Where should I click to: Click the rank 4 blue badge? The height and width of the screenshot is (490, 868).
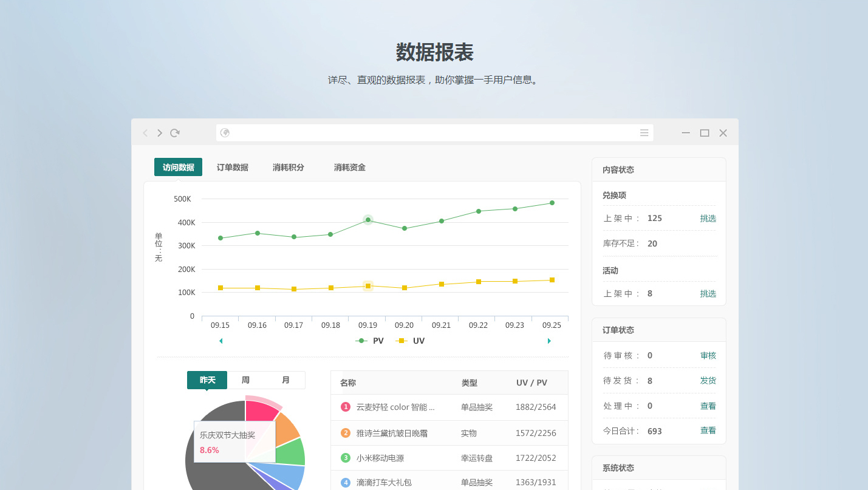(346, 483)
